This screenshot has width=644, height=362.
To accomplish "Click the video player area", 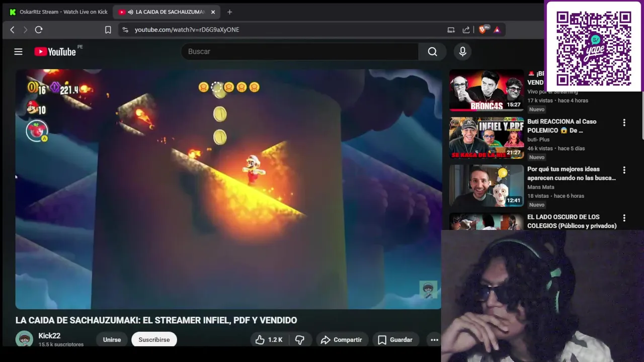I will coord(228,189).
